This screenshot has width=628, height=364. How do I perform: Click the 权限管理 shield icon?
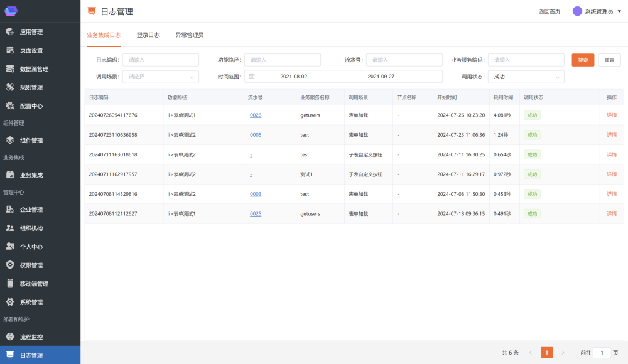click(10, 265)
